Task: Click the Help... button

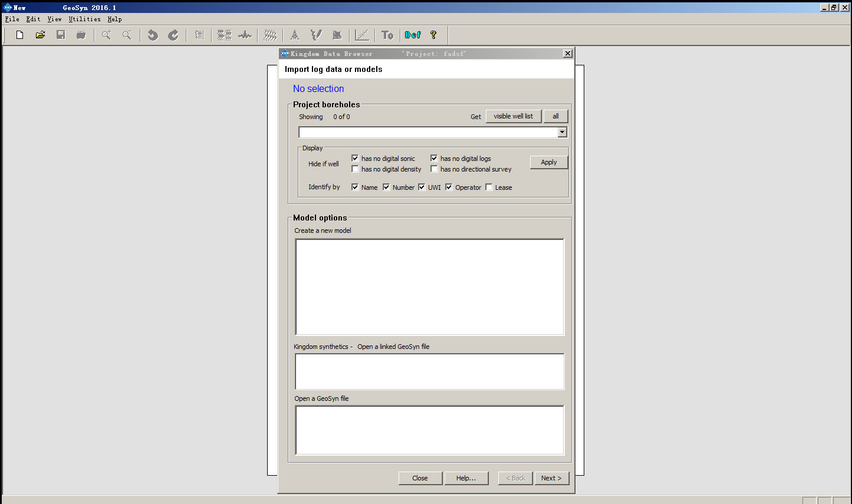Action: click(466, 478)
